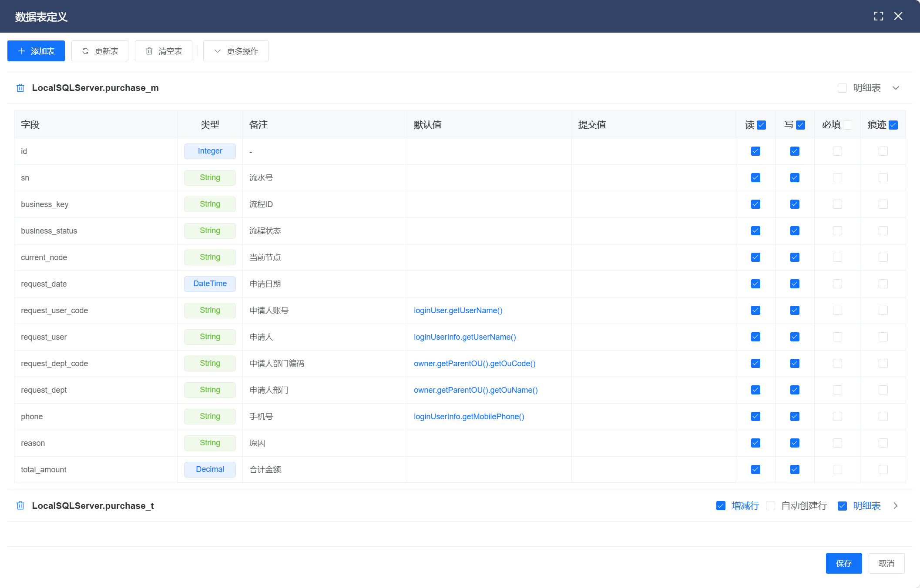920x588 pixels.
Task: Click the trash icon beside LocalSQLServer.purchase_m
Action: click(x=20, y=88)
